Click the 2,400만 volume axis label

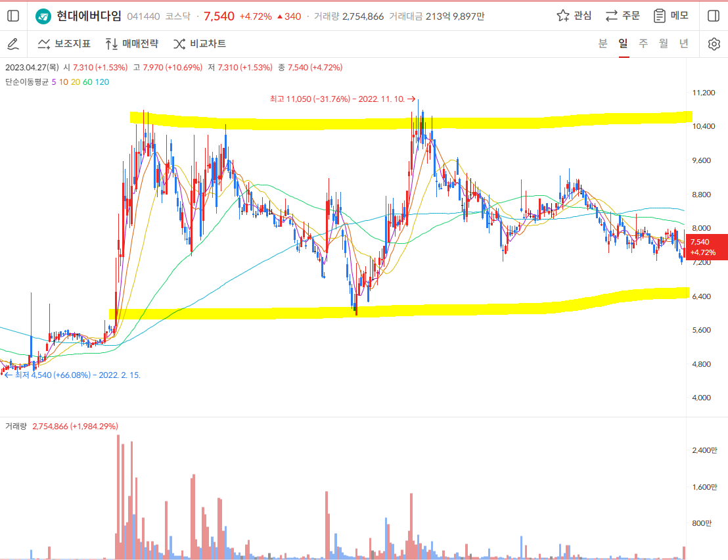(x=704, y=450)
